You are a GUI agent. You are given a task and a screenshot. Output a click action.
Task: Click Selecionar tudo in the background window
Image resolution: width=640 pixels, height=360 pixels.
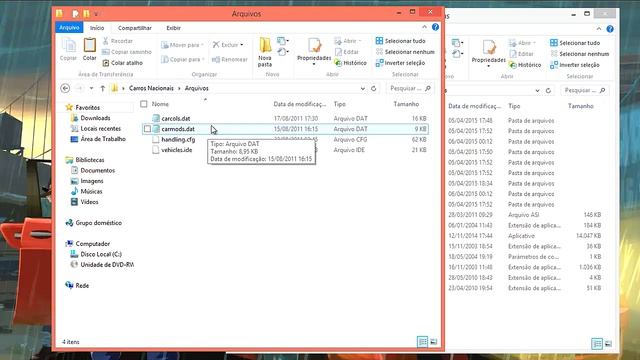[575, 43]
